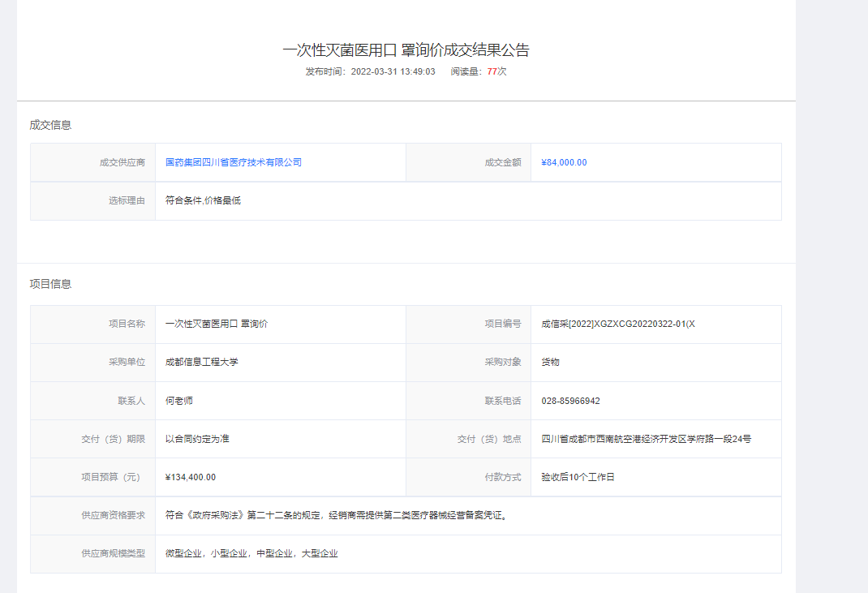Click contact person 何老师

point(178,401)
